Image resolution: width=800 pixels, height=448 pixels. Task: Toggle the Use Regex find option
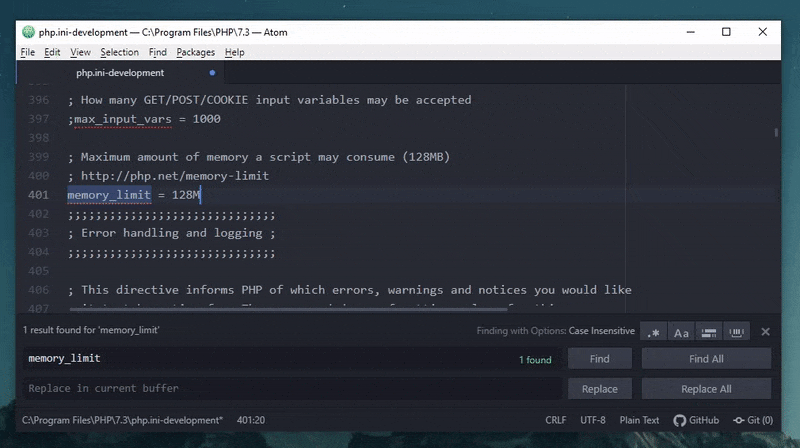[x=654, y=333]
